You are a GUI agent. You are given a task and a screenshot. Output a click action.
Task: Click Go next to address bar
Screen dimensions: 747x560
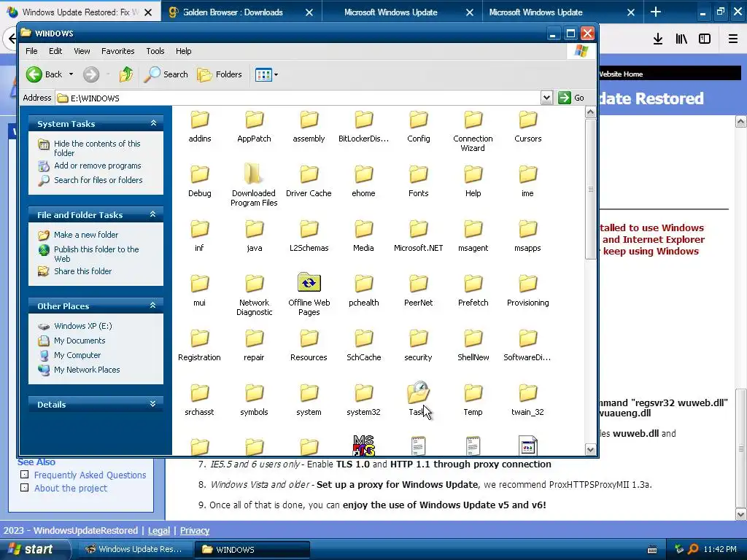tap(572, 98)
